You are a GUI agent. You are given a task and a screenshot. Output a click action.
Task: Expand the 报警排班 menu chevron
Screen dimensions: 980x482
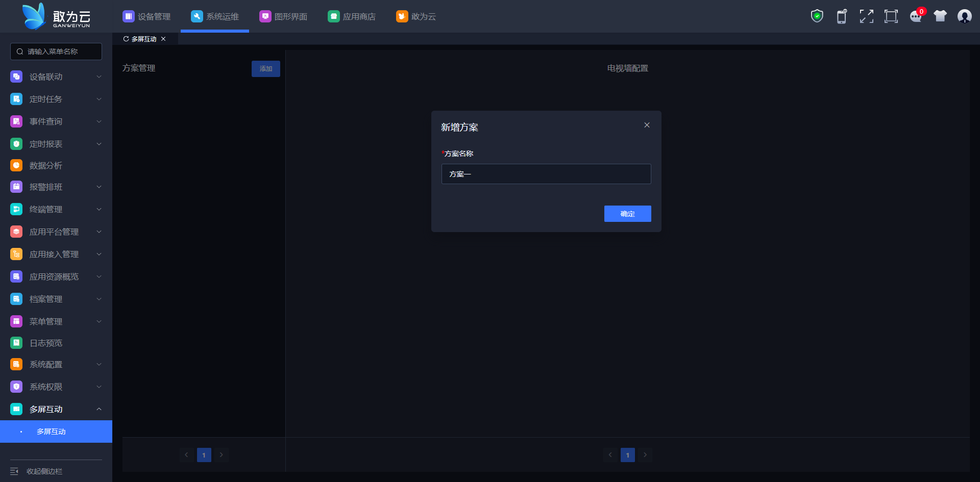pyautogui.click(x=99, y=187)
